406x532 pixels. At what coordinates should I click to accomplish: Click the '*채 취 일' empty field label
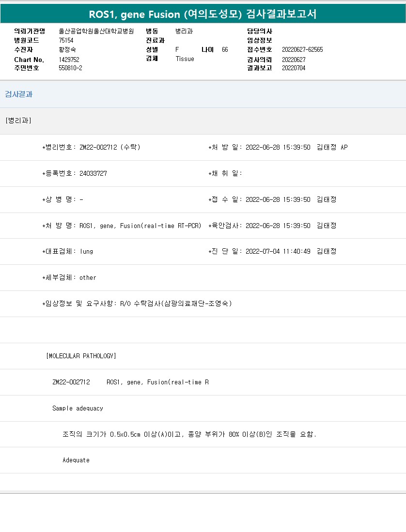[x=225, y=173]
